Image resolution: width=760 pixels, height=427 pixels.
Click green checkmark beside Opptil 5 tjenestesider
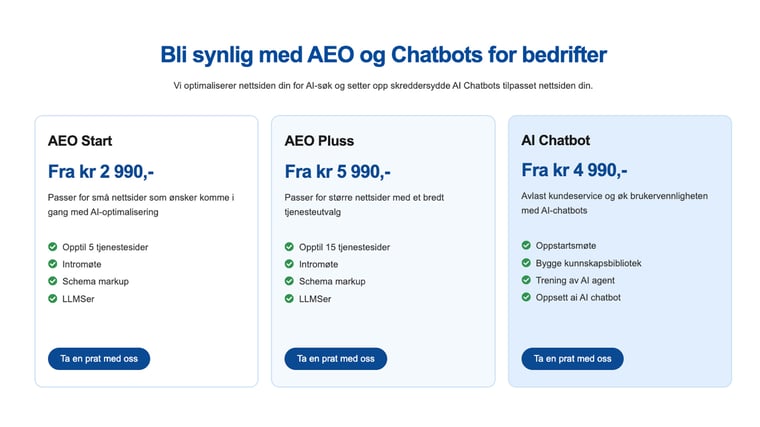coord(52,247)
